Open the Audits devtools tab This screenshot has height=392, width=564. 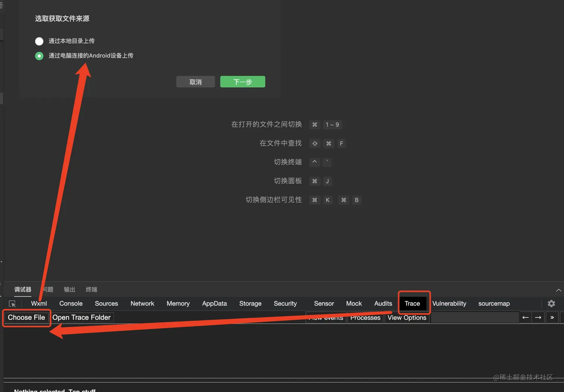tap(383, 304)
